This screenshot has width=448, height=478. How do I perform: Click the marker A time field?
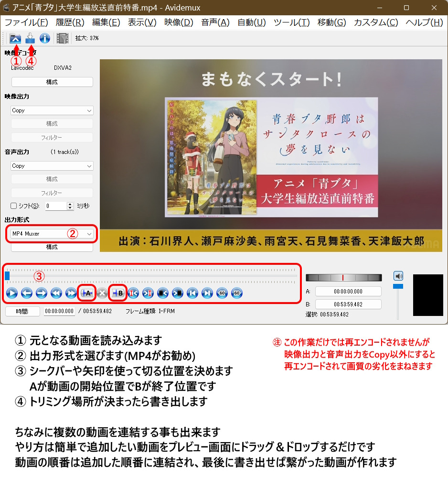(x=348, y=292)
